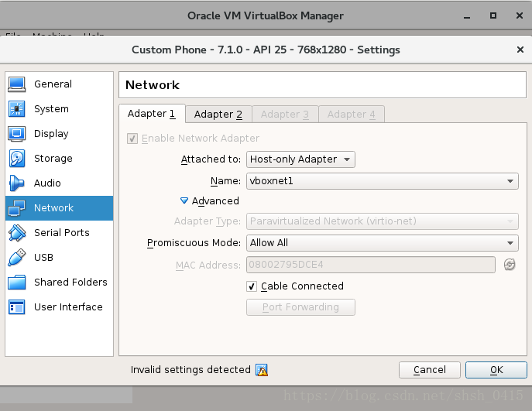
Task: Collapse the Advanced section triangle
Action: [x=184, y=200]
